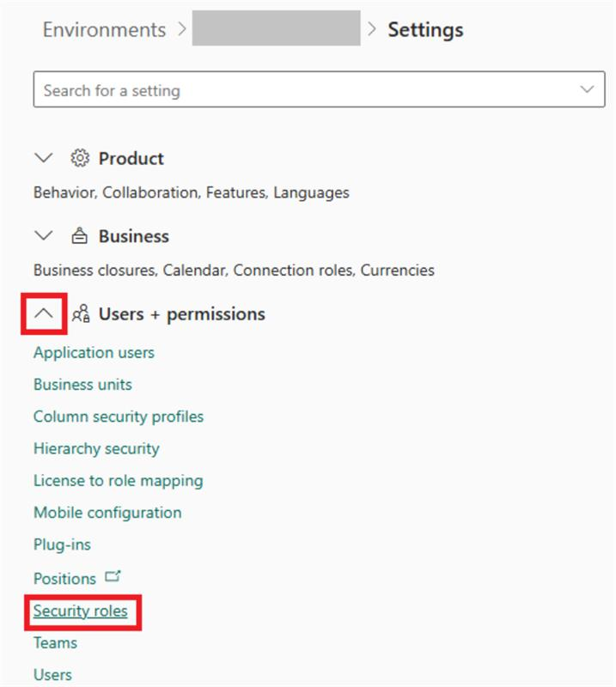Open Users link at bottom

tap(52, 675)
